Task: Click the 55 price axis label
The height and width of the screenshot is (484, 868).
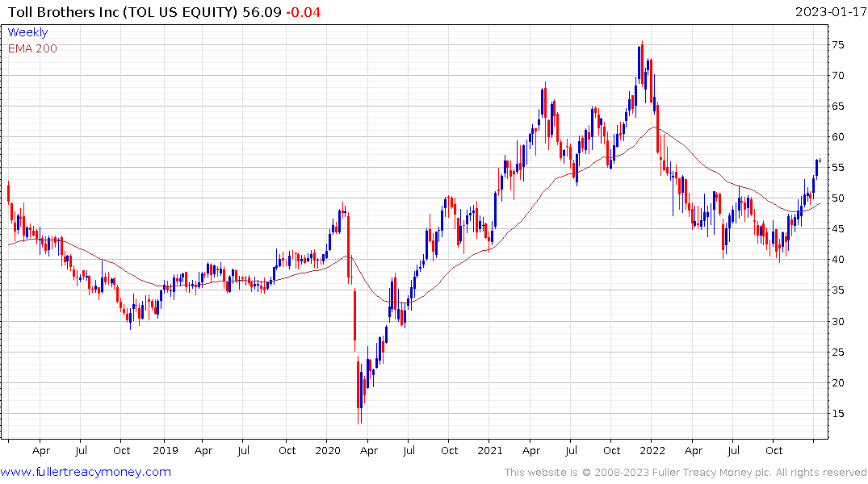Action: pos(838,168)
